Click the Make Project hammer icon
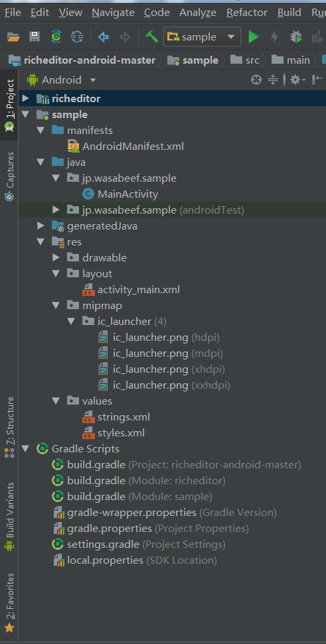This screenshot has height=644, width=326. [151, 37]
